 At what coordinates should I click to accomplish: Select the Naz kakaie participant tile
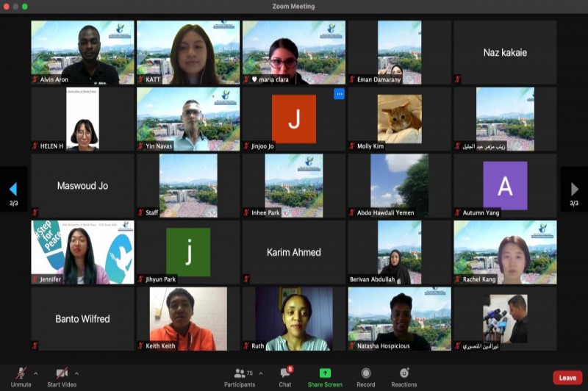pos(505,52)
